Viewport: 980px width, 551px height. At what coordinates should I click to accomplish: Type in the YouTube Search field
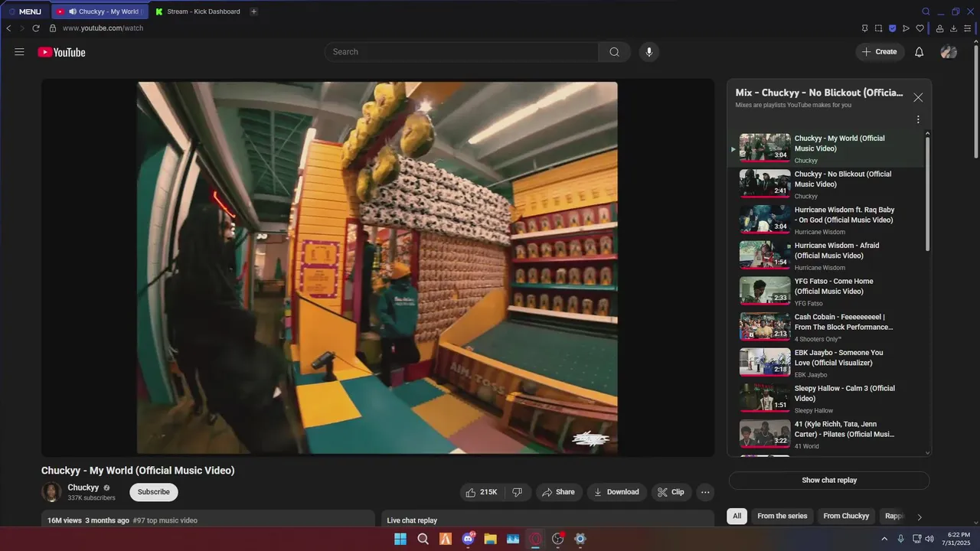pyautogui.click(x=462, y=52)
